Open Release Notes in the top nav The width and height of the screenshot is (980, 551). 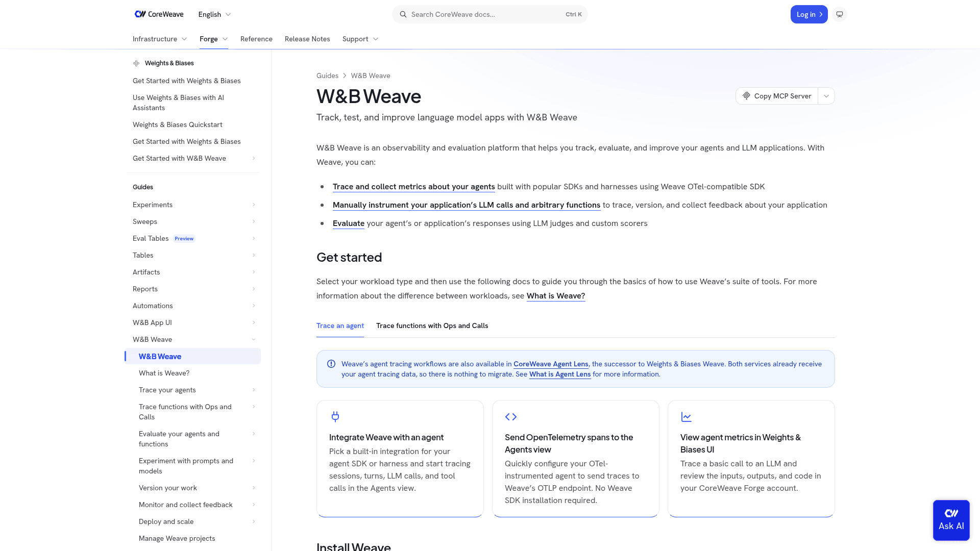tap(307, 39)
